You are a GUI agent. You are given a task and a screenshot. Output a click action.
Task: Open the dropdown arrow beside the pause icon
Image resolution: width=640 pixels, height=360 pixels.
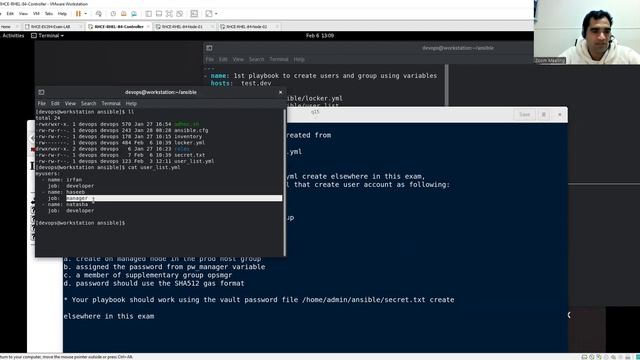click(x=86, y=13)
